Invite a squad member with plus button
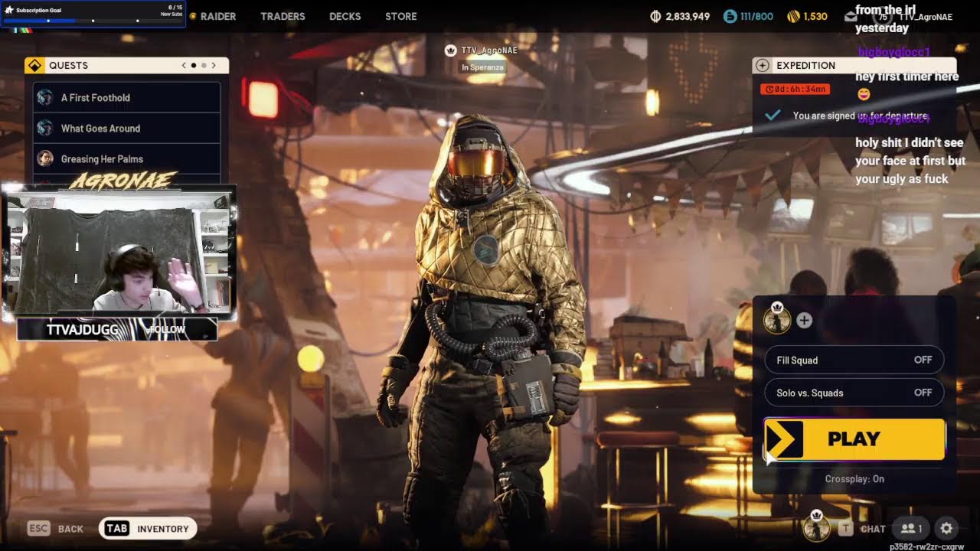Viewport: 980px width, 551px height. pos(804,321)
